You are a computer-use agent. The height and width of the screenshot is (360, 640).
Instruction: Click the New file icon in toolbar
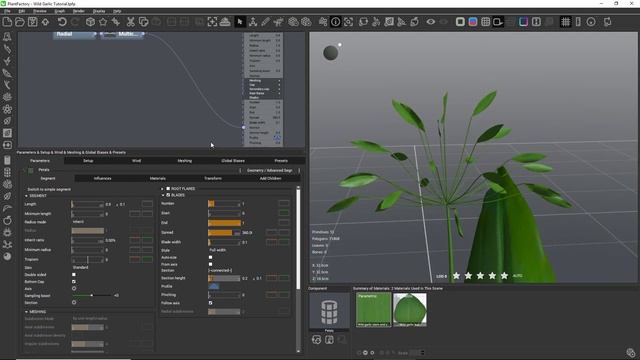click(x=7, y=22)
